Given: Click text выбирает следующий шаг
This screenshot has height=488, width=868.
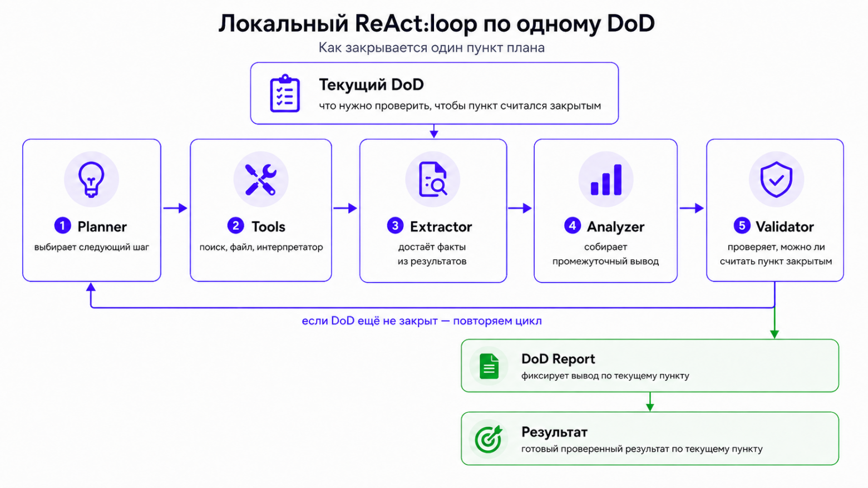Looking at the screenshot, I should click(92, 247).
